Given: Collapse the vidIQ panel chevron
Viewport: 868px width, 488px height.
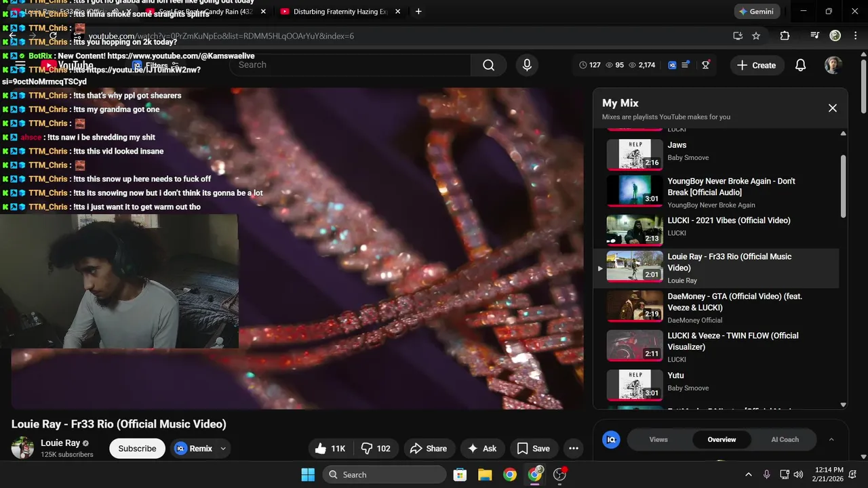Looking at the screenshot, I should (x=831, y=440).
